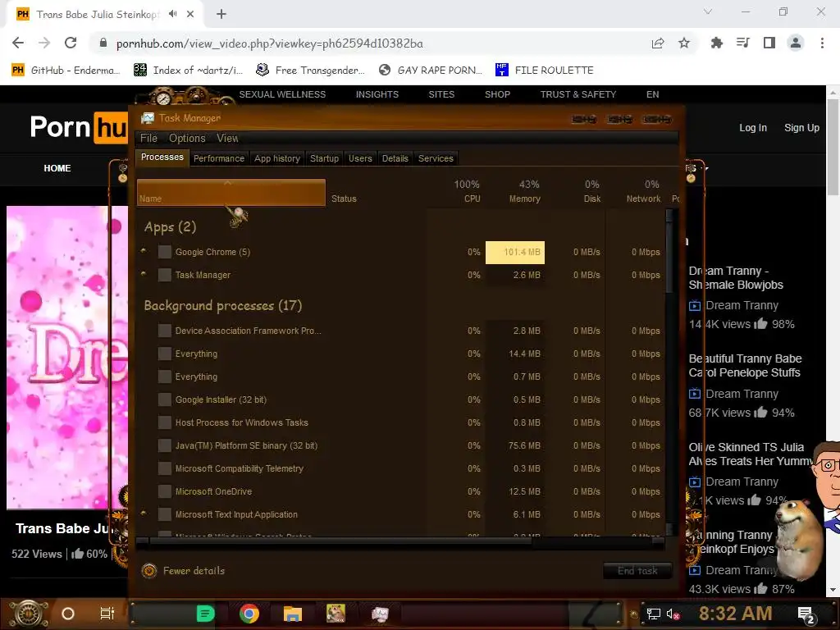Click the End task button
The height and width of the screenshot is (630, 840).
click(637, 571)
